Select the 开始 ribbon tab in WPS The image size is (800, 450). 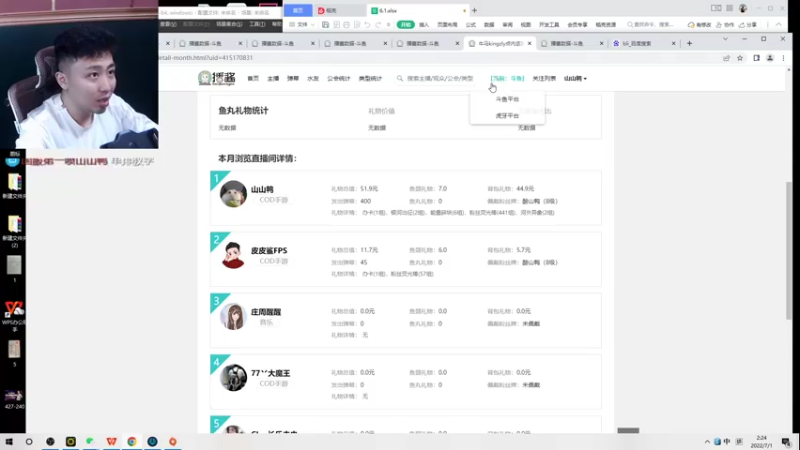(406, 24)
